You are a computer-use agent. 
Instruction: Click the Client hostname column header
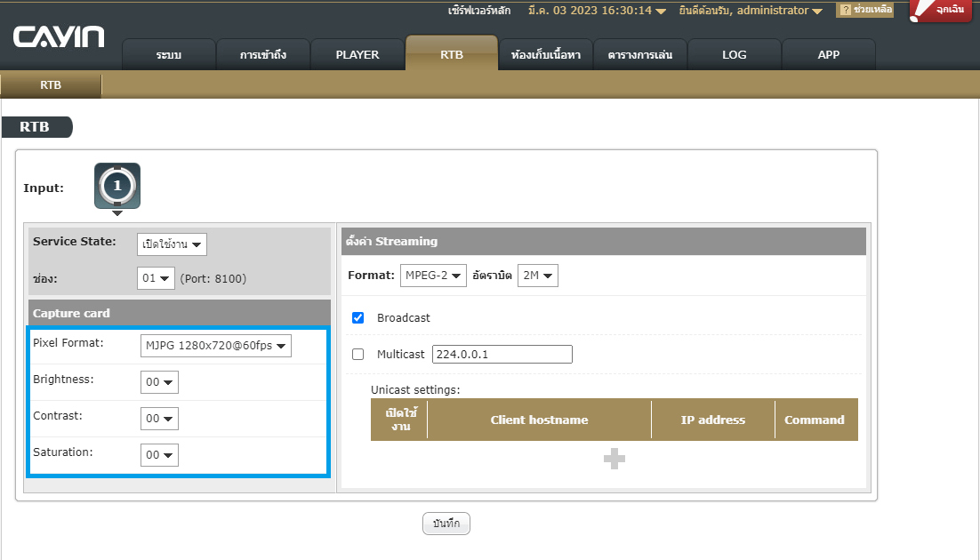coord(540,420)
